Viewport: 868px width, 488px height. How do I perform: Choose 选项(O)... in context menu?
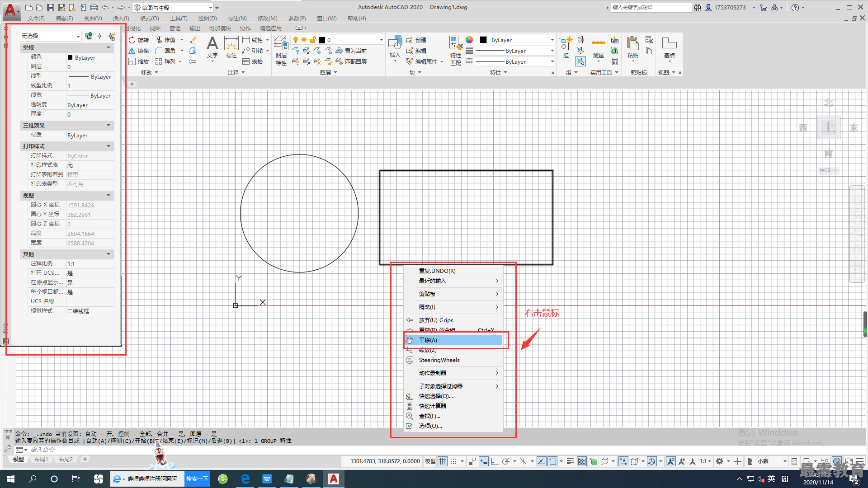pos(453,426)
